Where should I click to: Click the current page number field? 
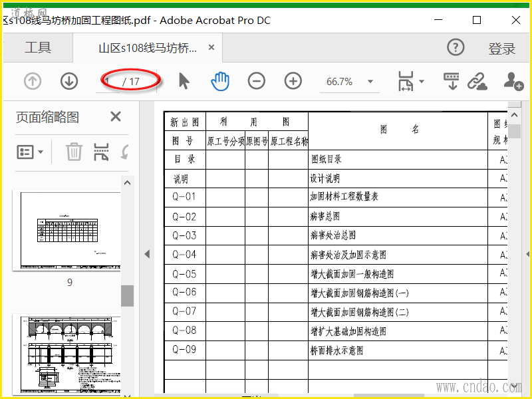(108, 81)
